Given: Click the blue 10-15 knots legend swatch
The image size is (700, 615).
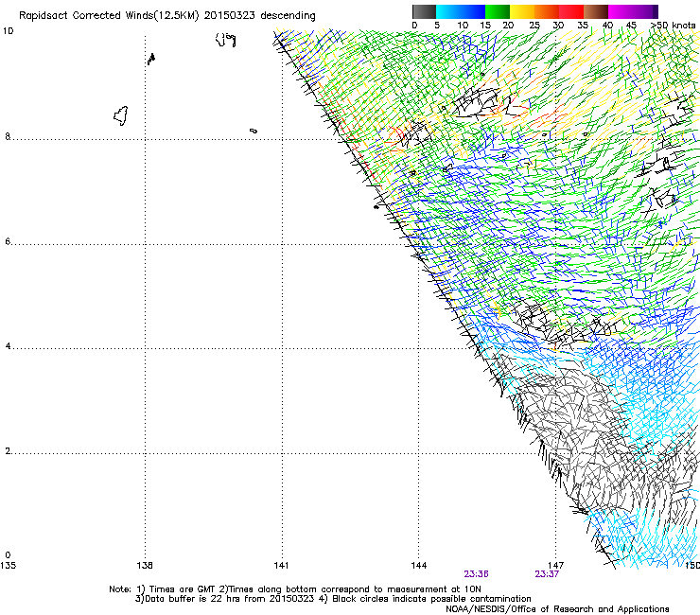Looking at the screenshot, I should [473, 11].
